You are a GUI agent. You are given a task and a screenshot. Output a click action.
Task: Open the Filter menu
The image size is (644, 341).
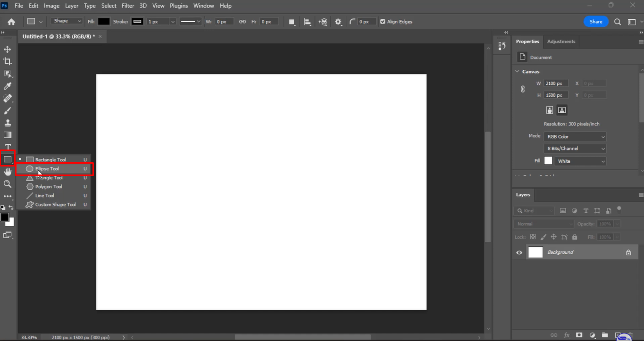127,5
